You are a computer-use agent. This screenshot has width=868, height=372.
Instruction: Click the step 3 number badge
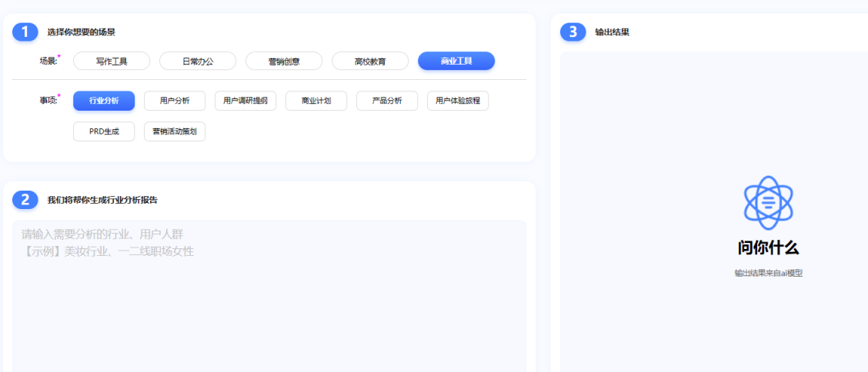click(x=573, y=32)
